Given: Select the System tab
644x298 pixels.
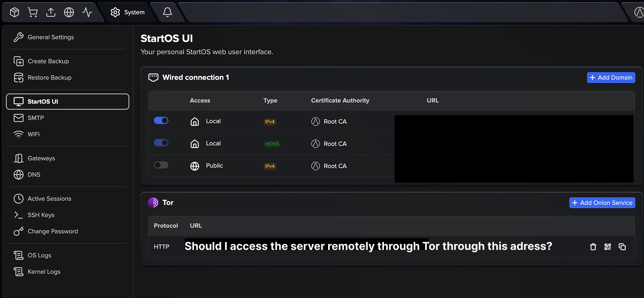Looking at the screenshot, I should pyautogui.click(x=128, y=12).
